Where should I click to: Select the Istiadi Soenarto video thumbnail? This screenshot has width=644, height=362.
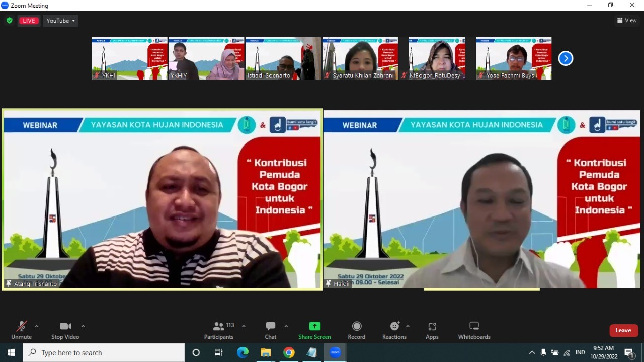click(283, 58)
